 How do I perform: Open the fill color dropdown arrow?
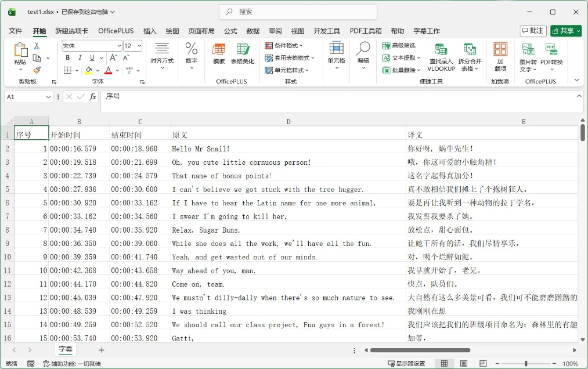pos(98,71)
